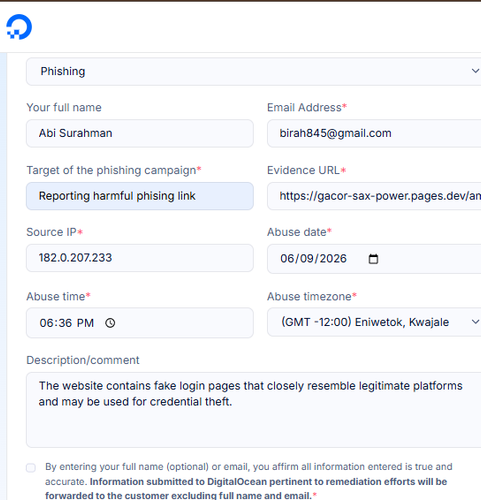
Task: Select the minutes segment in Abuse time
Action: point(65,323)
